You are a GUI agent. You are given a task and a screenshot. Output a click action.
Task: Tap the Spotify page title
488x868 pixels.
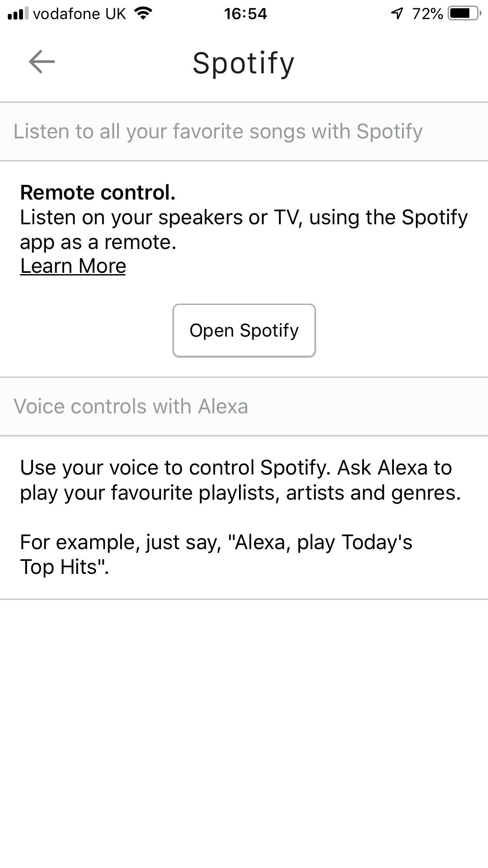pyautogui.click(x=244, y=63)
